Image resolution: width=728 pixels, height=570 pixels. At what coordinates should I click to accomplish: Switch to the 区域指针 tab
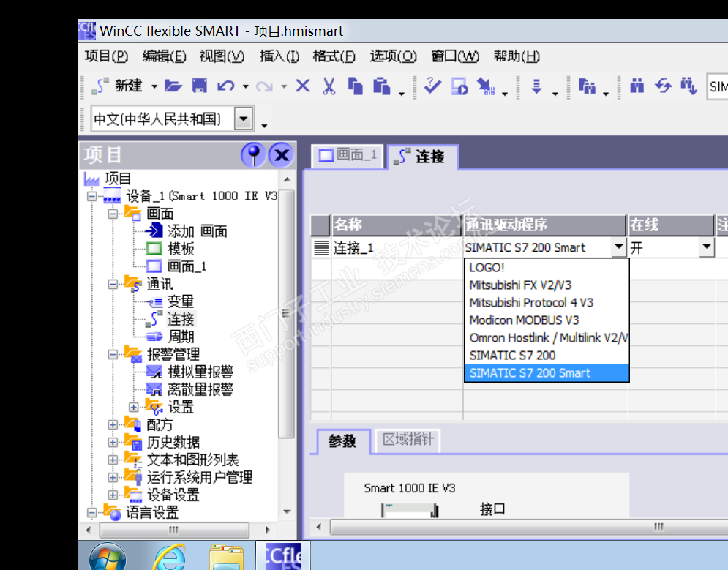click(x=408, y=439)
